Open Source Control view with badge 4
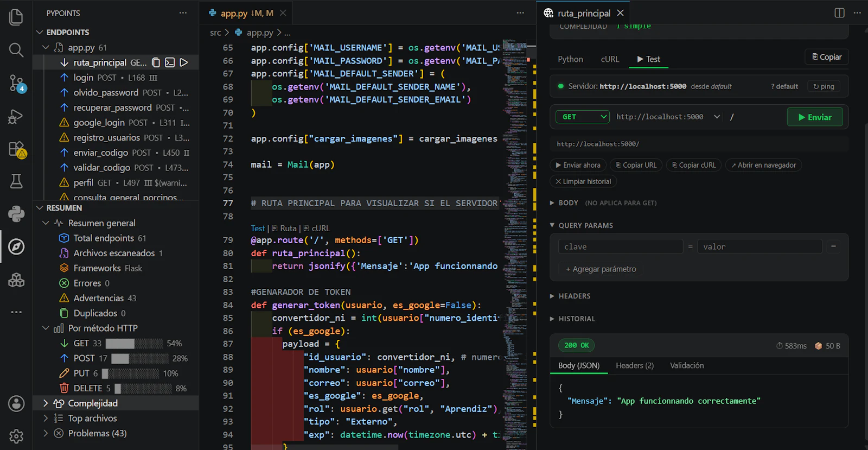 (16, 83)
